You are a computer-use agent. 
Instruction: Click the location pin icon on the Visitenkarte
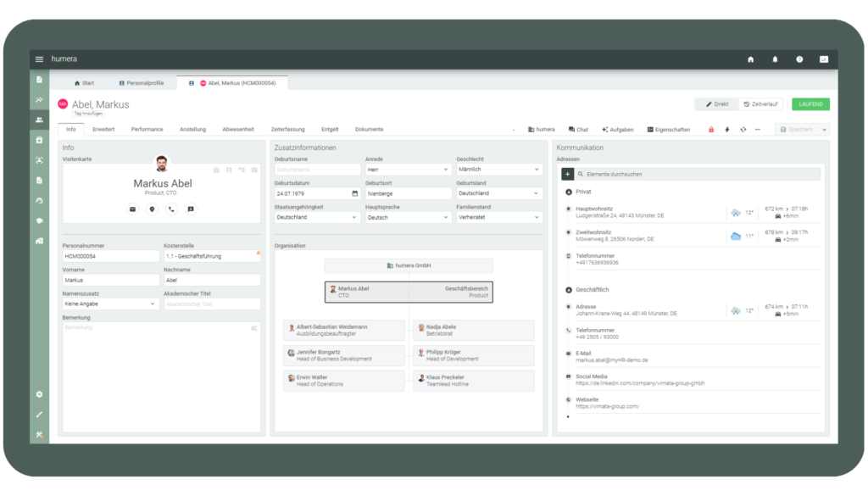[x=152, y=209]
